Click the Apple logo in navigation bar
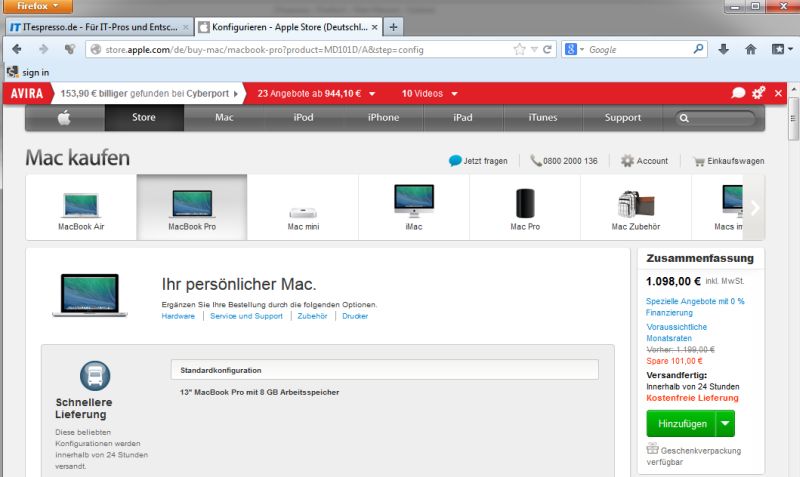Screen dimensions: 800x477 [x=64, y=118]
